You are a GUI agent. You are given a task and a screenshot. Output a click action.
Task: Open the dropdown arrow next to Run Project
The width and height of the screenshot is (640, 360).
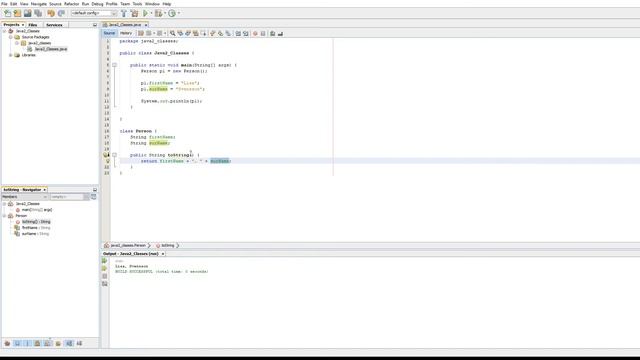click(x=151, y=13)
